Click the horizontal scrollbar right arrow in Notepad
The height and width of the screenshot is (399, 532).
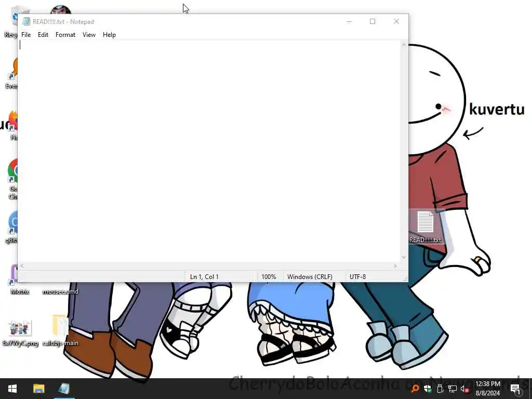point(395,266)
